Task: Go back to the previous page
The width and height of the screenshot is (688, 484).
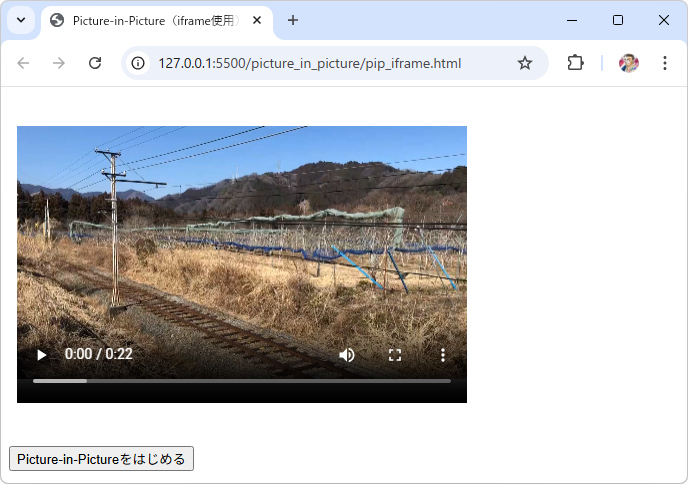Action: click(23, 63)
